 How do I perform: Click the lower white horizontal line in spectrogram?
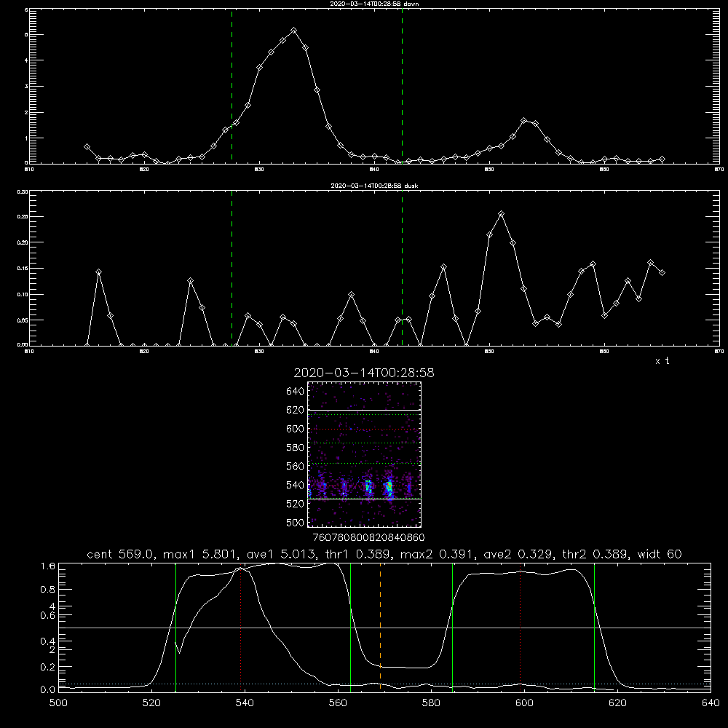(x=364, y=499)
